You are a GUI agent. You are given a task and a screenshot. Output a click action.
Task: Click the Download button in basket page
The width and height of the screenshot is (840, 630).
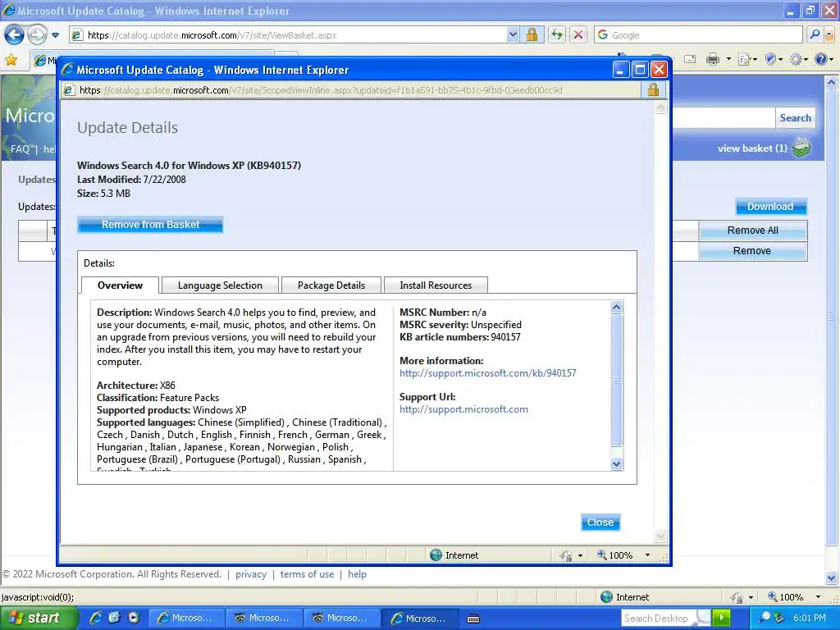click(x=770, y=206)
